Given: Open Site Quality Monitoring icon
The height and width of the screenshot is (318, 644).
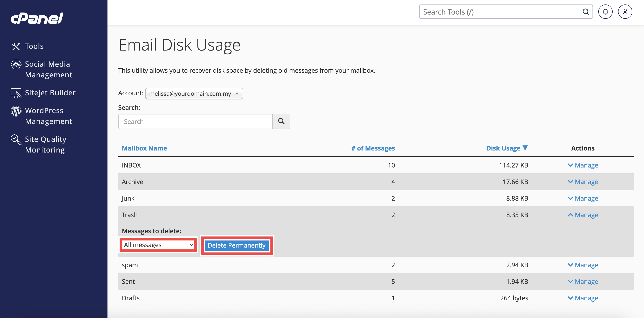Looking at the screenshot, I should [x=16, y=140].
